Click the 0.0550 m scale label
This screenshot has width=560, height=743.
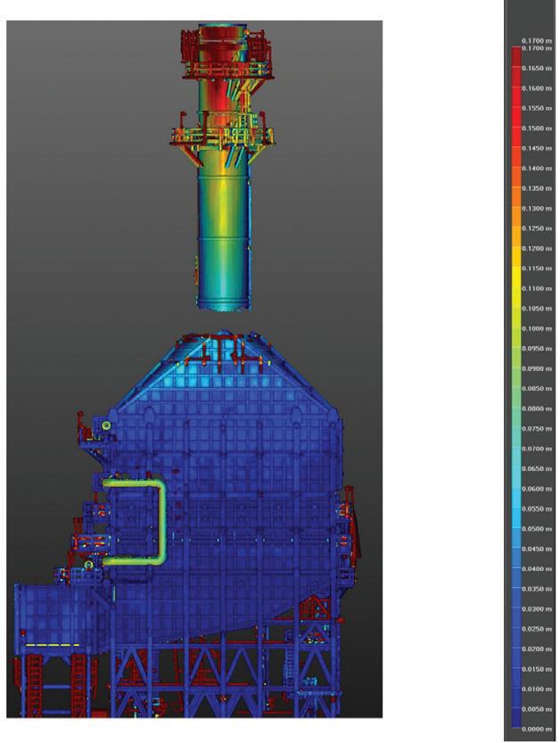click(537, 508)
